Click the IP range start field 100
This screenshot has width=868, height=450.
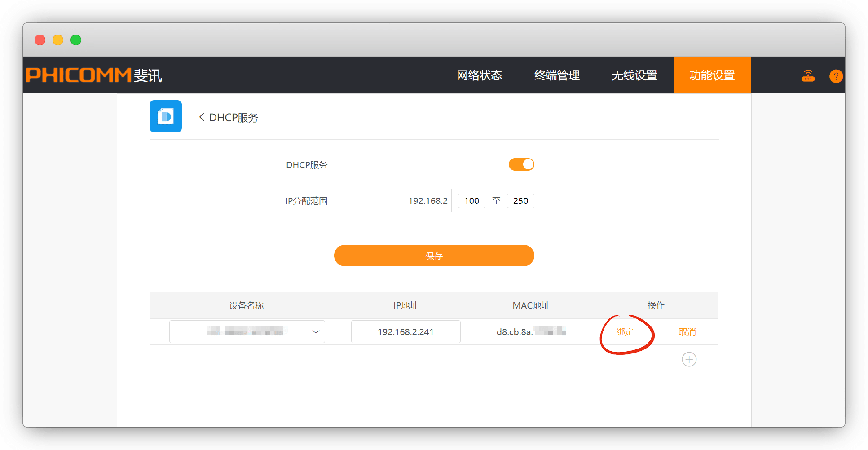tap(471, 201)
